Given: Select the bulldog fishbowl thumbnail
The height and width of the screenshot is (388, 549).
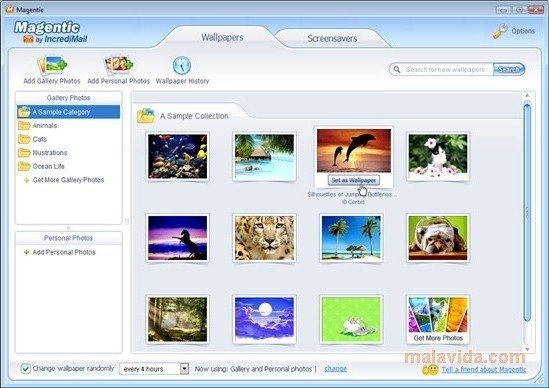Looking at the screenshot, I should point(438,238).
